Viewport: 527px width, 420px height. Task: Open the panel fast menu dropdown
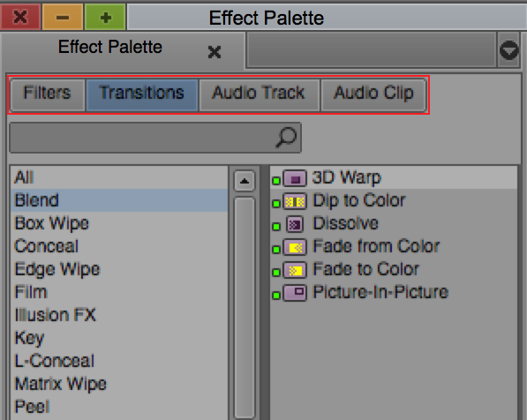[x=508, y=50]
